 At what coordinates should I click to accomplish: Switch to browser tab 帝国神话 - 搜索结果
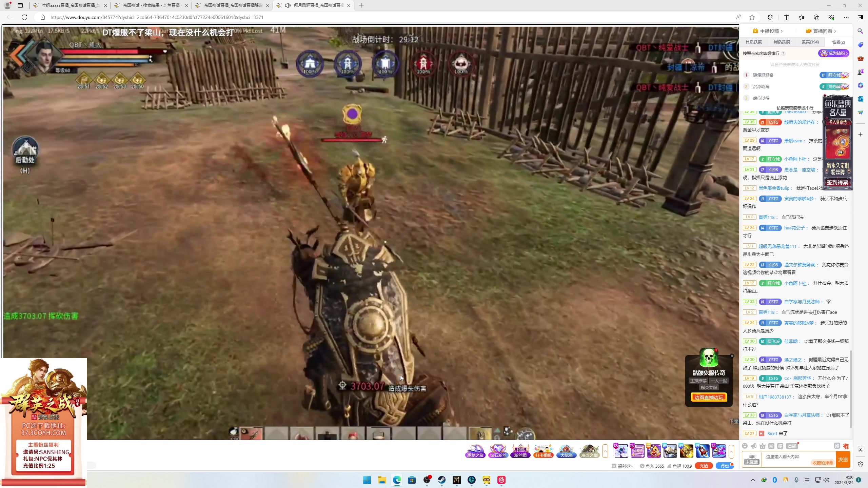point(151,5)
